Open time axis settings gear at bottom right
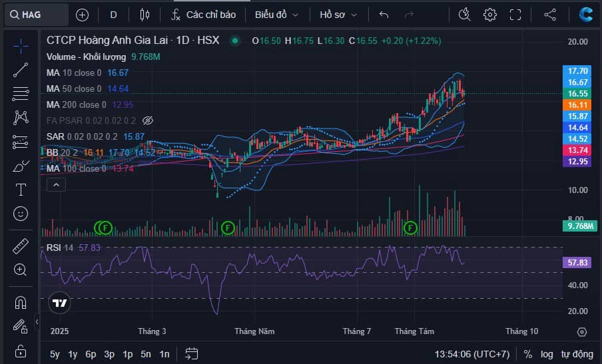 click(x=582, y=332)
